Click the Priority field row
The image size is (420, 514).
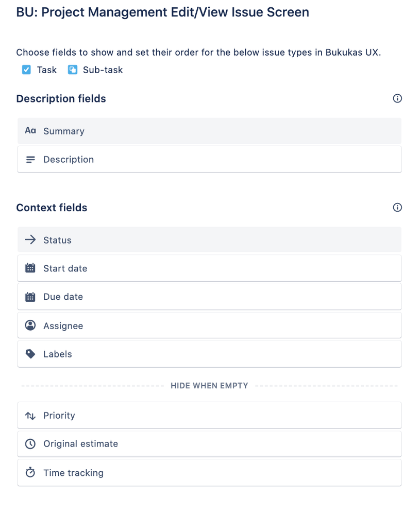pyautogui.click(x=209, y=415)
